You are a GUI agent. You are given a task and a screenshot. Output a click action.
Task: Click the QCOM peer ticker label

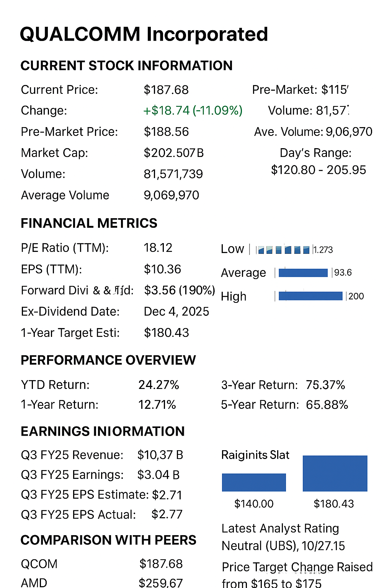[39, 564]
